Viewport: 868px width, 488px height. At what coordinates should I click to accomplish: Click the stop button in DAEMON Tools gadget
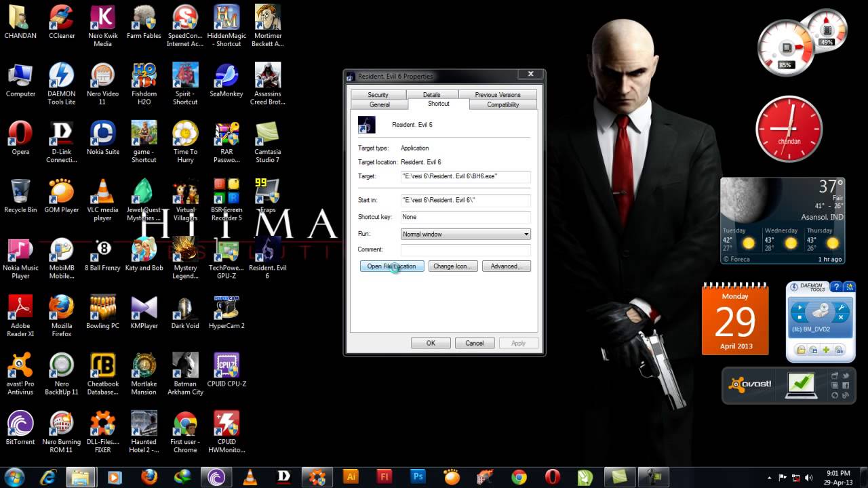tap(800, 317)
